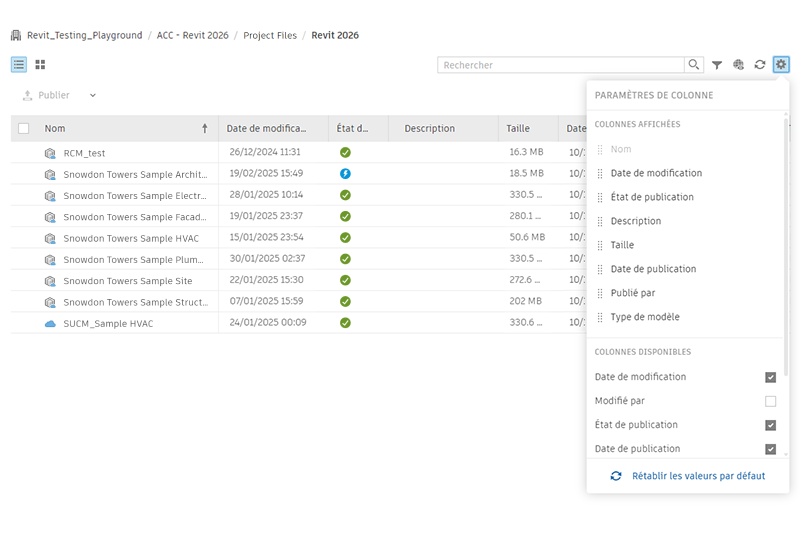Image resolution: width=800 pixels, height=547 pixels.
Task: Open Snowdon Towers Sample Site file
Action: click(x=128, y=281)
